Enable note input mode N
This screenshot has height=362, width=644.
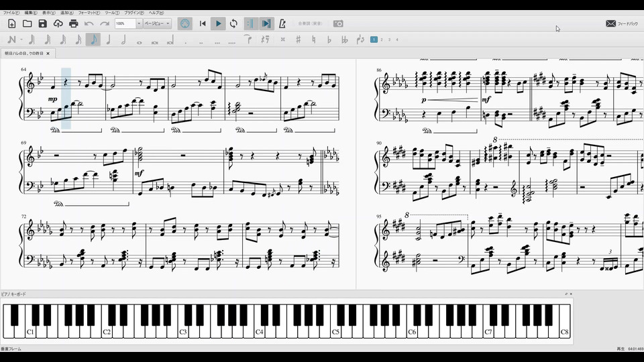click(11, 40)
